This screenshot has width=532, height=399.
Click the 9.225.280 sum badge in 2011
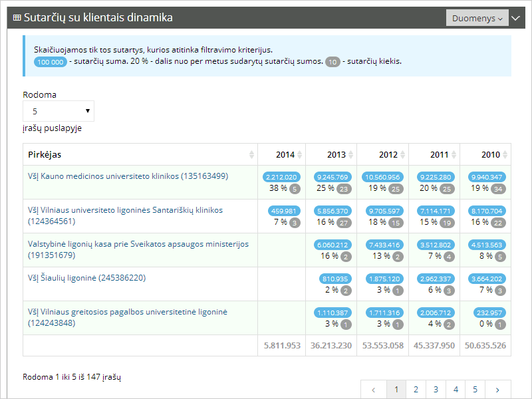tap(436, 177)
